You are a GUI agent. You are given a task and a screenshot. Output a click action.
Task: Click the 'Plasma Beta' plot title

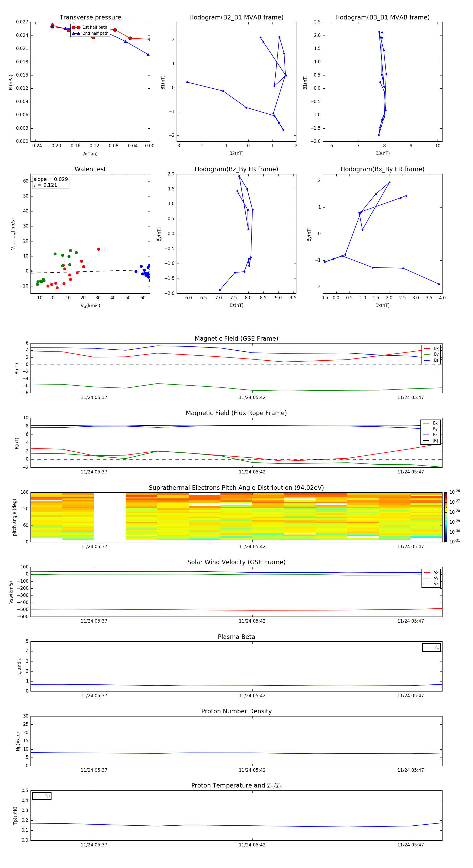236,637
